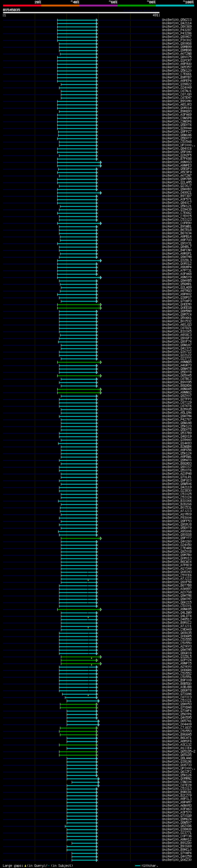Select the AV545035 query label
This screenshot has width=197, height=868.
click(11, 10)
